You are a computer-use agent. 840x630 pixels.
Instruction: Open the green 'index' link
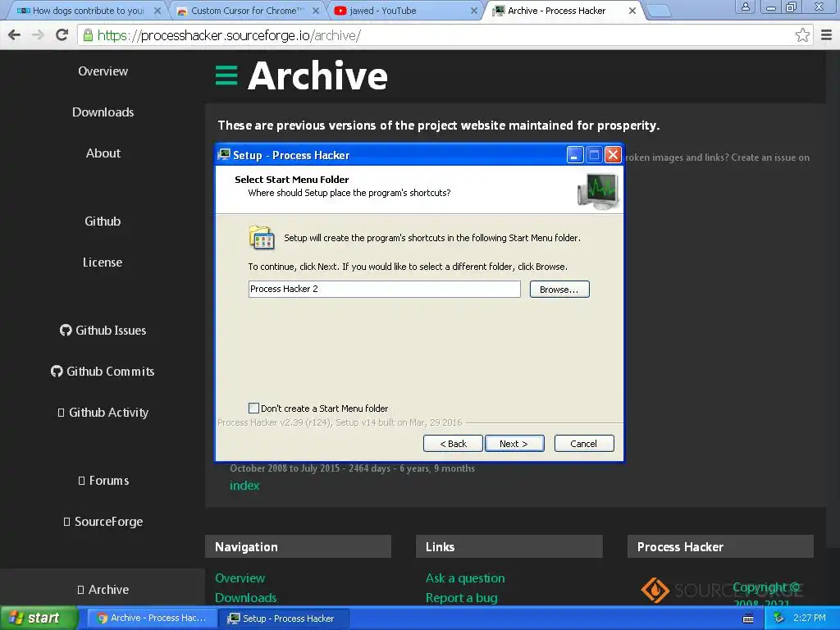[244, 486]
